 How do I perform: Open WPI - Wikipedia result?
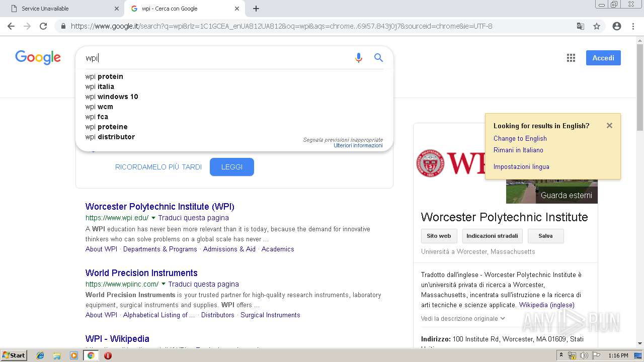pyautogui.click(x=117, y=339)
